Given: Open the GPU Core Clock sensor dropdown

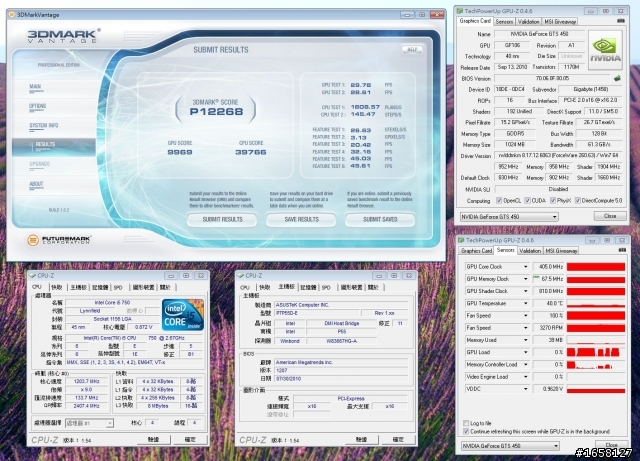Looking at the screenshot, I should (x=525, y=267).
